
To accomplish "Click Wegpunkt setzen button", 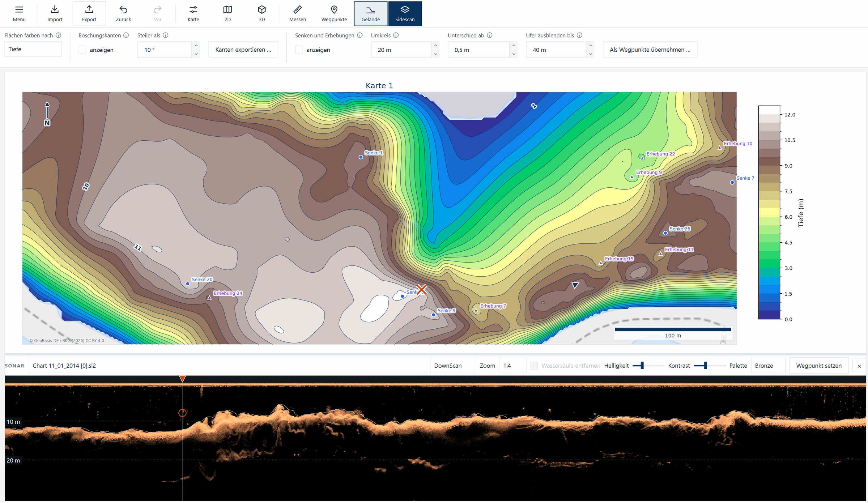I will 819,366.
